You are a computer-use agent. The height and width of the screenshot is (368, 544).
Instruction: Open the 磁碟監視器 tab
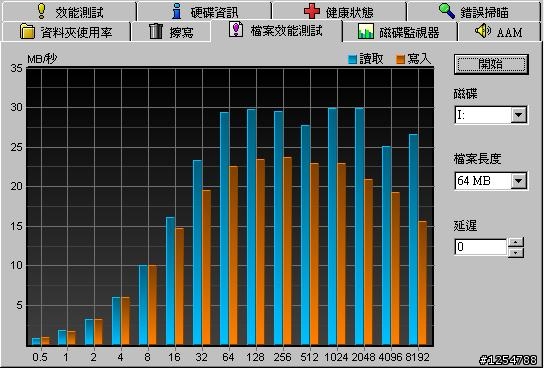tap(399, 32)
